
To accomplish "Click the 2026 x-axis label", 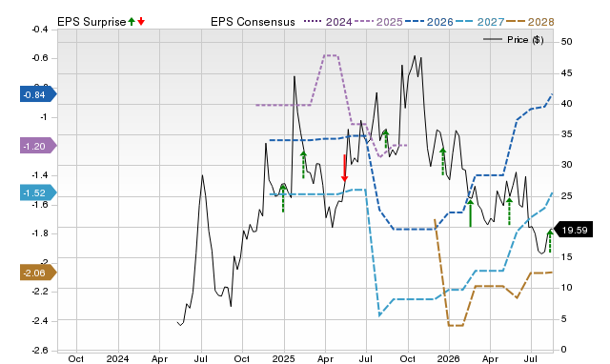I will click(x=449, y=358).
